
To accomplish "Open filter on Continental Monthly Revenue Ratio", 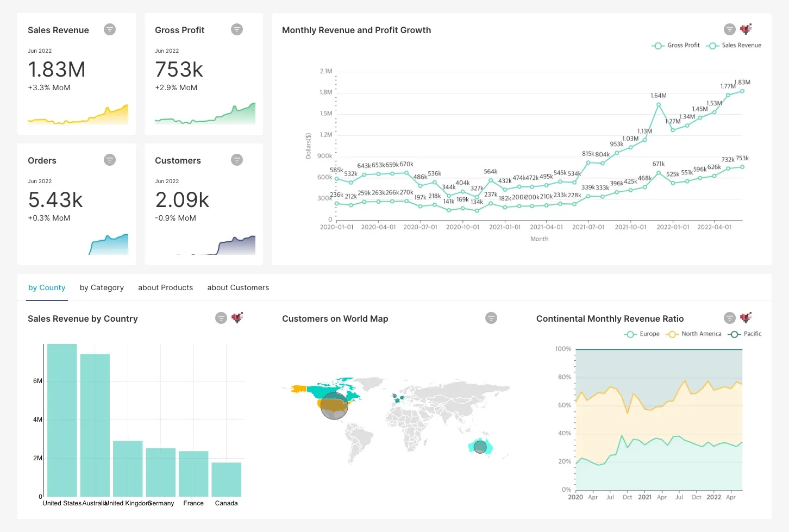I will pyautogui.click(x=730, y=318).
